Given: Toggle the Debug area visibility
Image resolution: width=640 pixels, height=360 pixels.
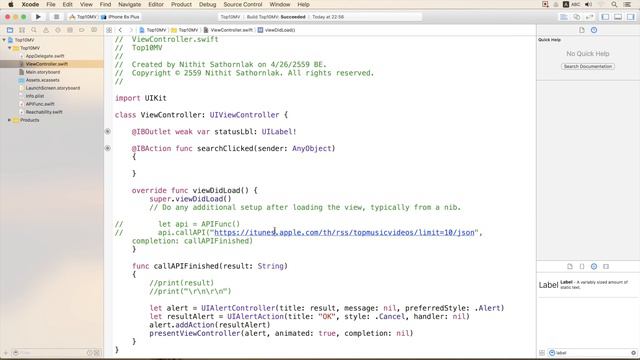Looking at the screenshot, I should click(618, 17).
